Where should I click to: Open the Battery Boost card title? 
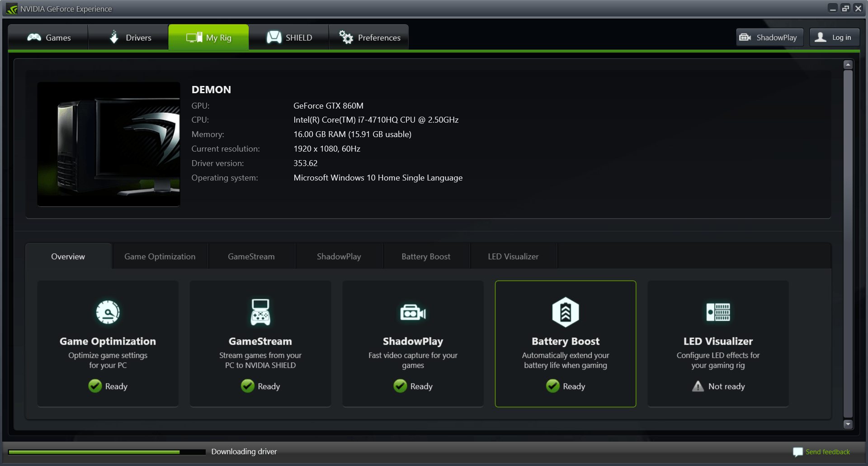click(x=566, y=342)
